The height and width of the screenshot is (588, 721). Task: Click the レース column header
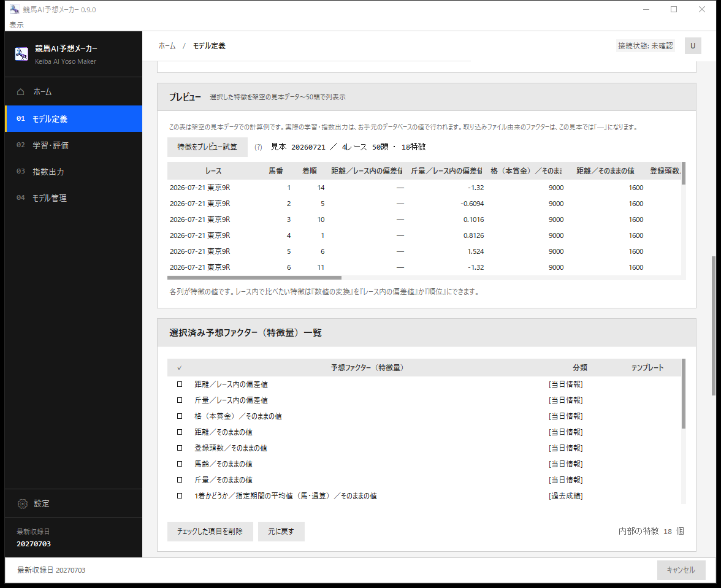[213, 171]
